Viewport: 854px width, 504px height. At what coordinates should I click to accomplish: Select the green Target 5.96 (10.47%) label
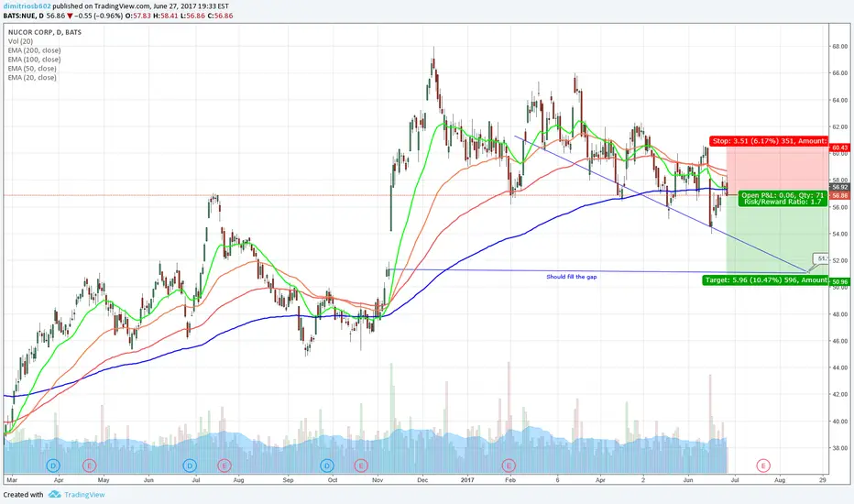point(765,280)
